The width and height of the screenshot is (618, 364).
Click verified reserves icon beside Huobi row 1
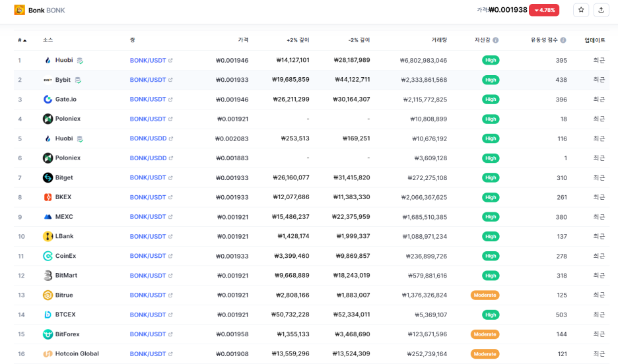point(80,61)
